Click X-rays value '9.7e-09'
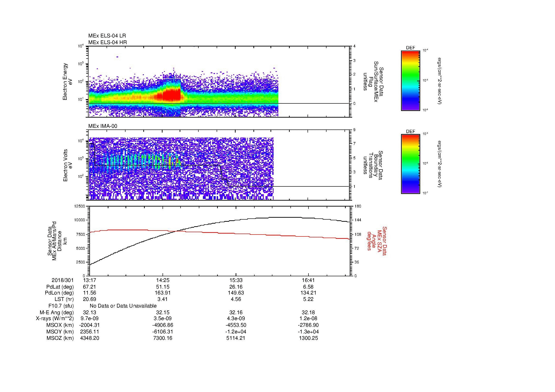 (x=90, y=318)
